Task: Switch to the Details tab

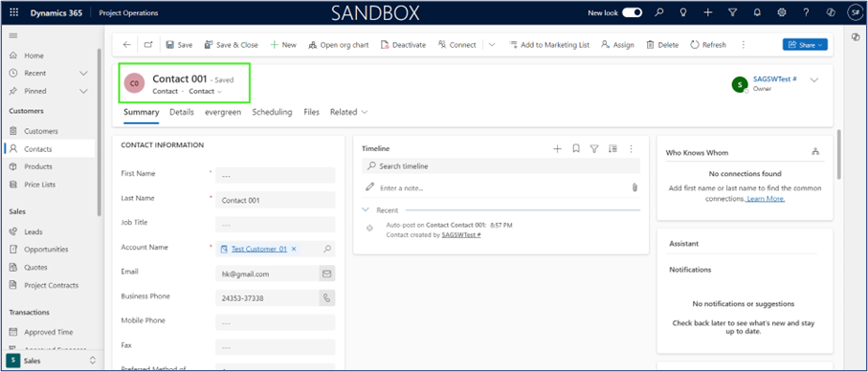Action: pyautogui.click(x=182, y=113)
